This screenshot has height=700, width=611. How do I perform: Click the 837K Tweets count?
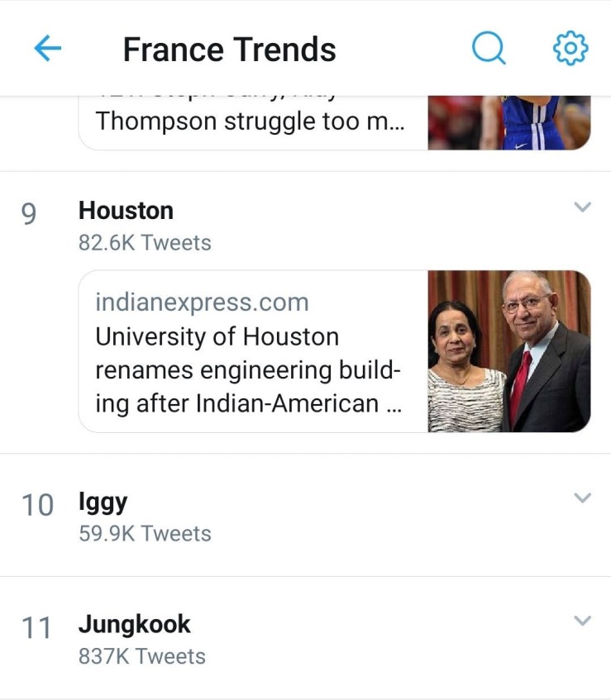point(141,657)
